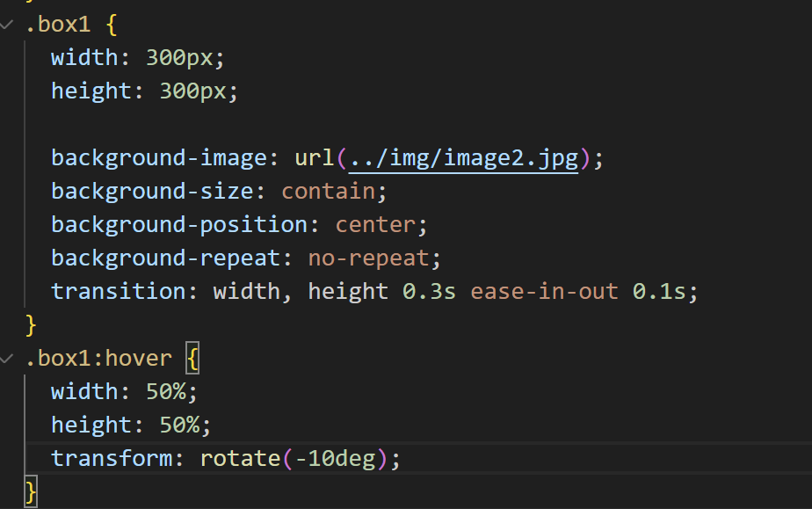Click the transform property name

112,459
